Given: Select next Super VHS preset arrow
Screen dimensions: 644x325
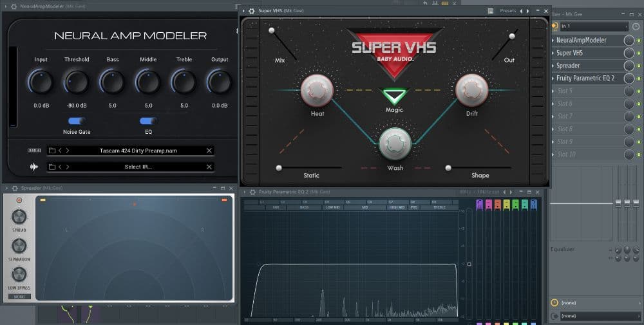Looking at the screenshot, I should pyautogui.click(x=528, y=11).
